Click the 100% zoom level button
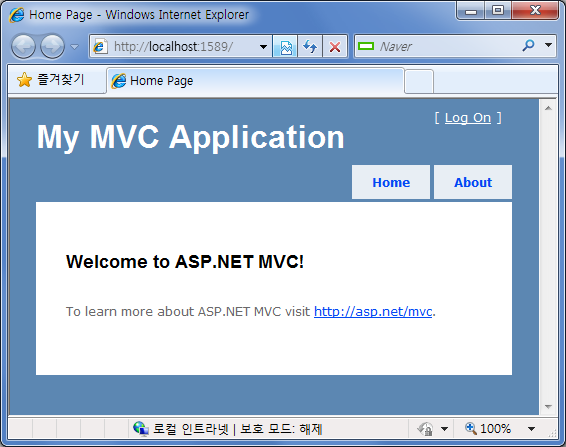 (488, 429)
